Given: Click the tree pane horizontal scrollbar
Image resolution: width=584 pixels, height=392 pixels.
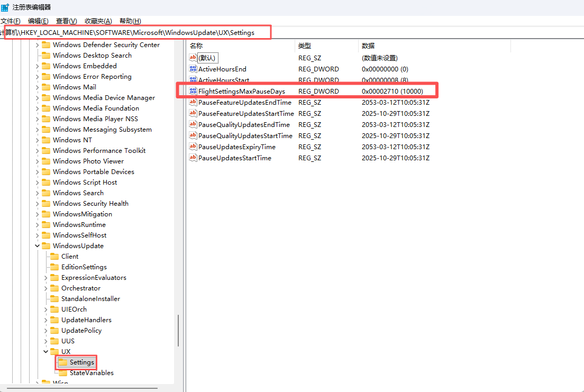Looking at the screenshot, I should [x=82, y=388].
